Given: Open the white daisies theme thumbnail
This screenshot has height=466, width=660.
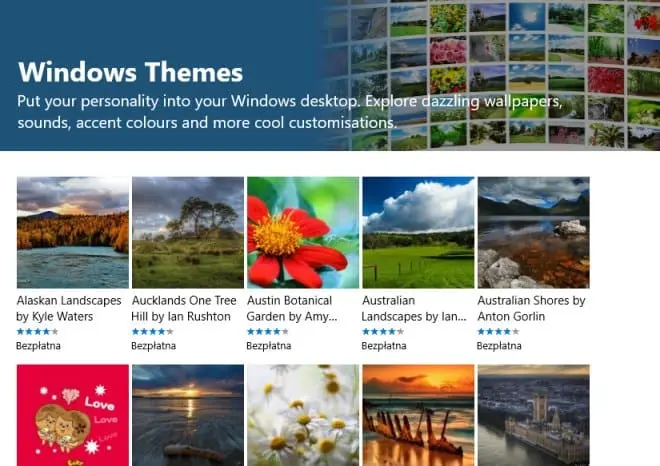Looking at the screenshot, I should pos(303,415).
